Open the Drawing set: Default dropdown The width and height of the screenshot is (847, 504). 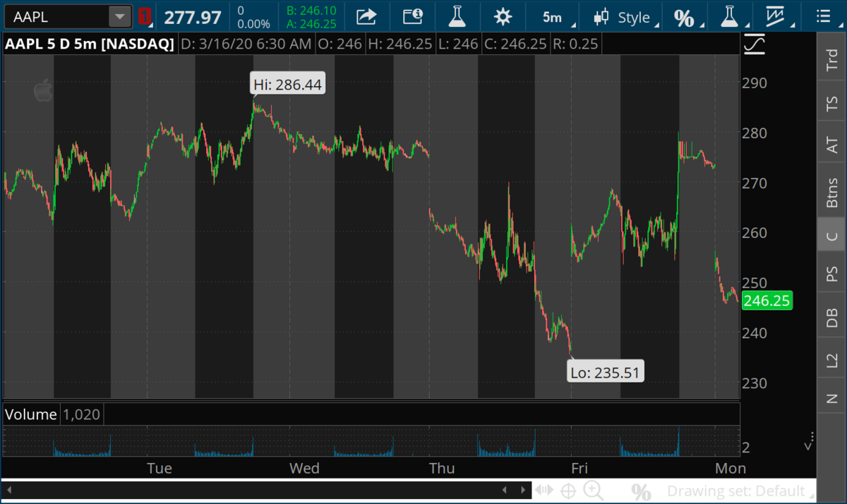[x=740, y=491]
